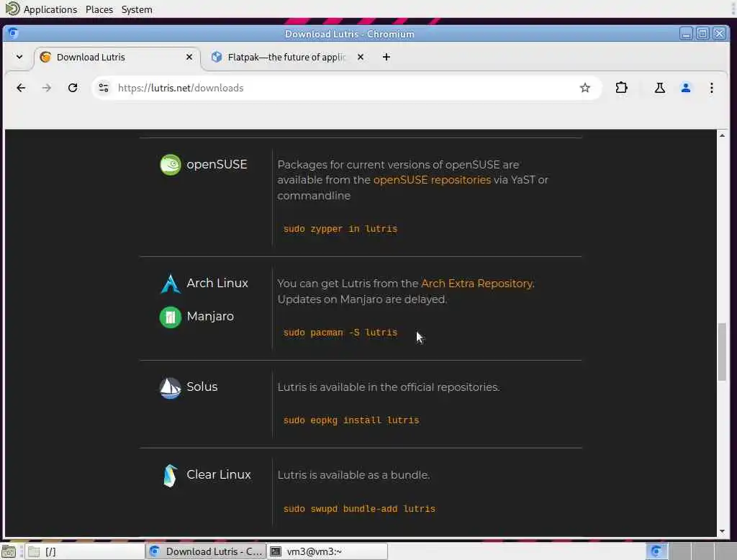Open the Applications menu
The image size is (737, 560).
click(x=50, y=9)
